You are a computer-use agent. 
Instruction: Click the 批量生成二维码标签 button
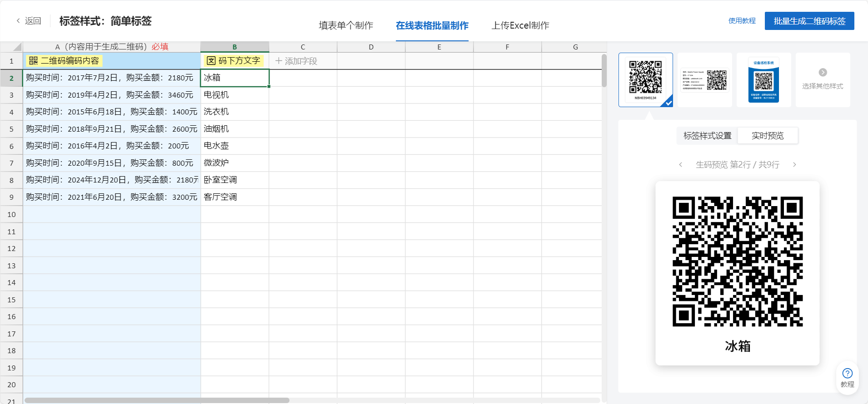coord(809,21)
